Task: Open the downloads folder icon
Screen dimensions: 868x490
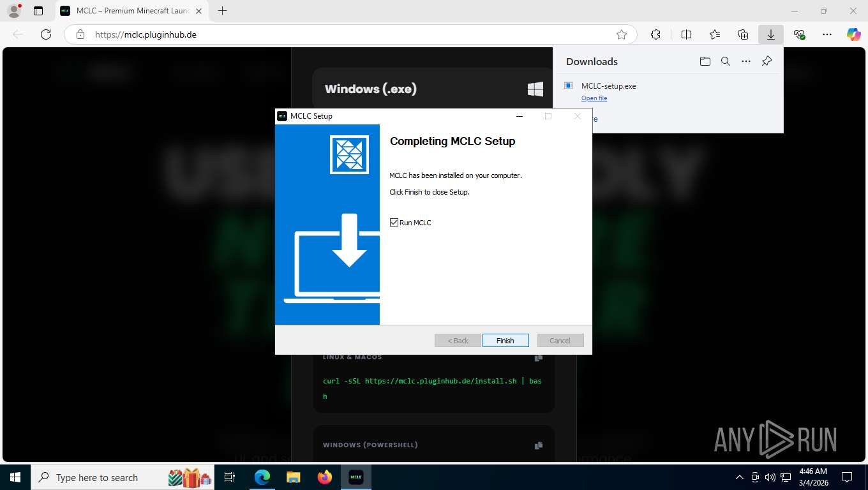Action: coord(705,61)
